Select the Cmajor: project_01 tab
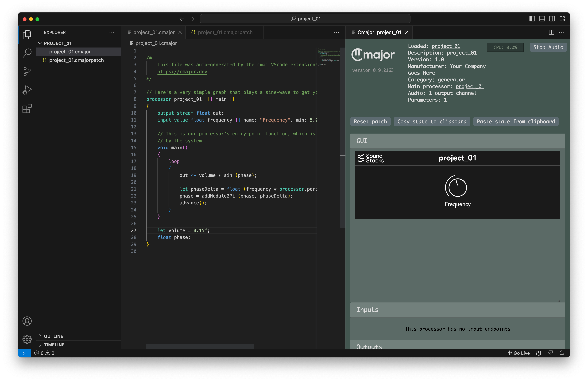 [379, 32]
